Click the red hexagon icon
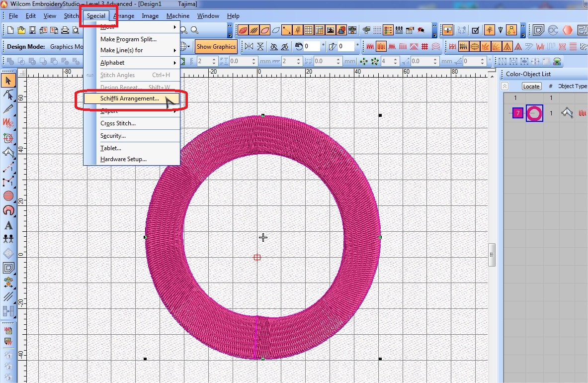This screenshot has height=383, width=588. 568,30
